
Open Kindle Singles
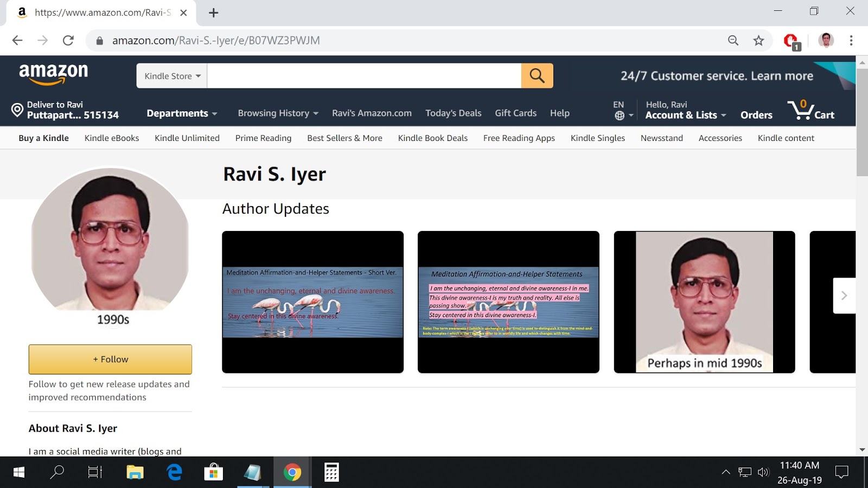tap(598, 138)
